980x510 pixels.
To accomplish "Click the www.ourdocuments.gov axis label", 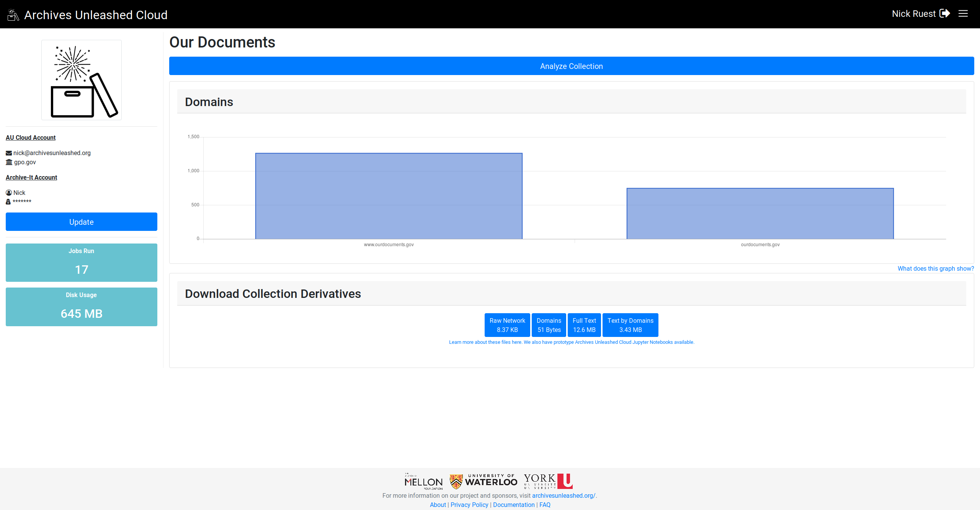I will [389, 245].
